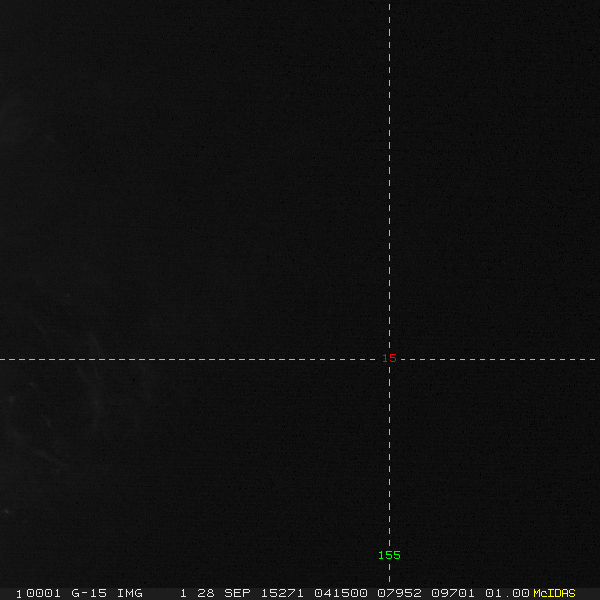
Task: Select the day number 28 in status line
Action: click(206, 593)
